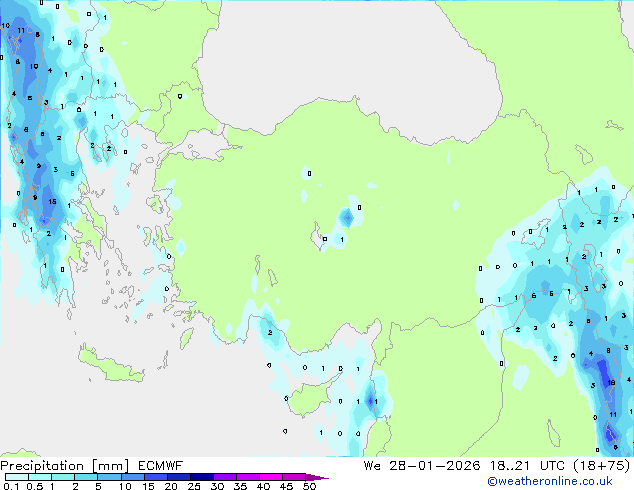The height and width of the screenshot is (490, 634).
Task: Select the legend swatch between 40 and 45
Action: coord(271,477)
